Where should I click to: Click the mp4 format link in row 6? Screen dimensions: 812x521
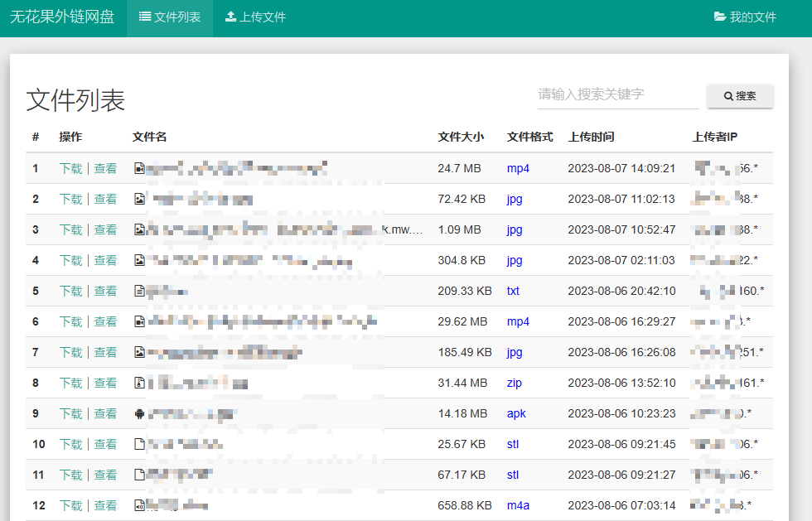click(x=518, y=322)
